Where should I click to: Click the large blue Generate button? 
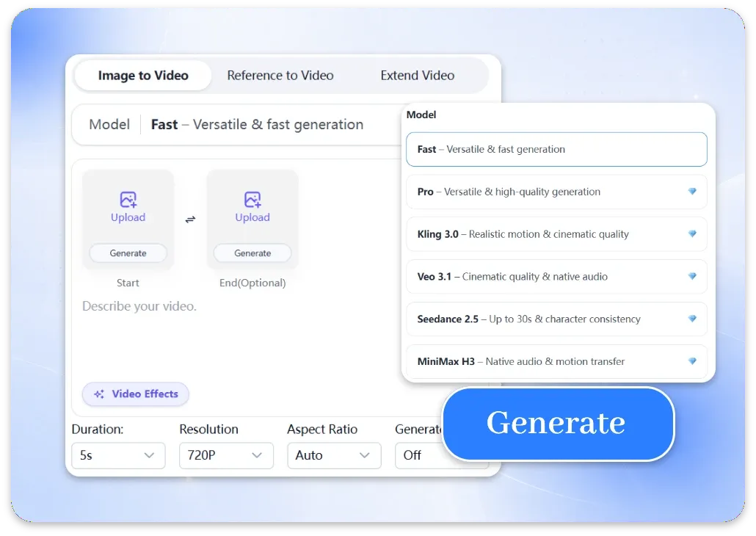coord(558,424)
